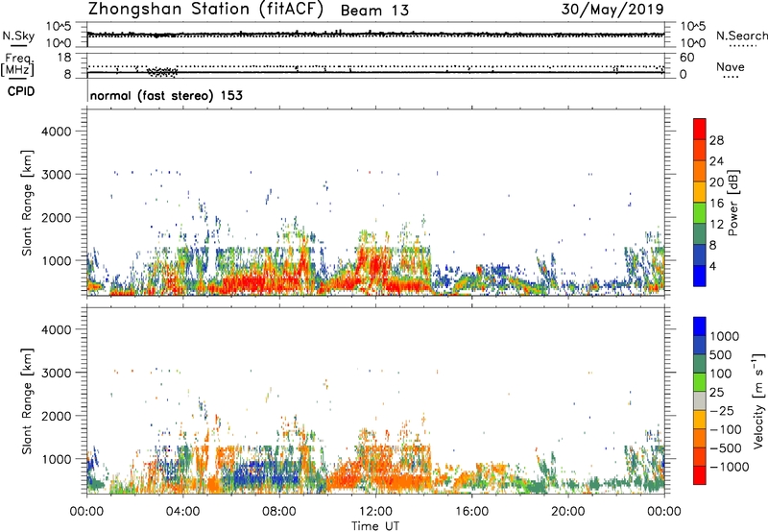Click the Nave legend label
Viewport: 768px width, 532px height.
click(x=730, y=66)
